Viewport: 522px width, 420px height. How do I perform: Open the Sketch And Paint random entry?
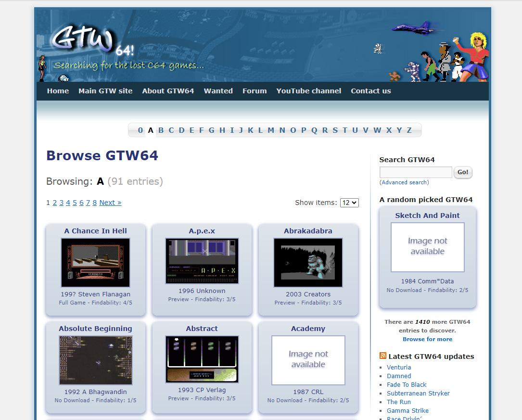427,216
